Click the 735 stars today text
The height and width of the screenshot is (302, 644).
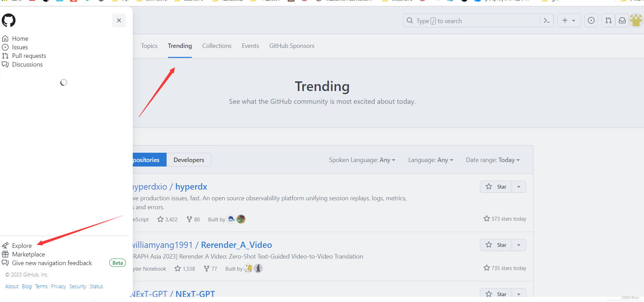pyautogui.click(x=505, y=268)
